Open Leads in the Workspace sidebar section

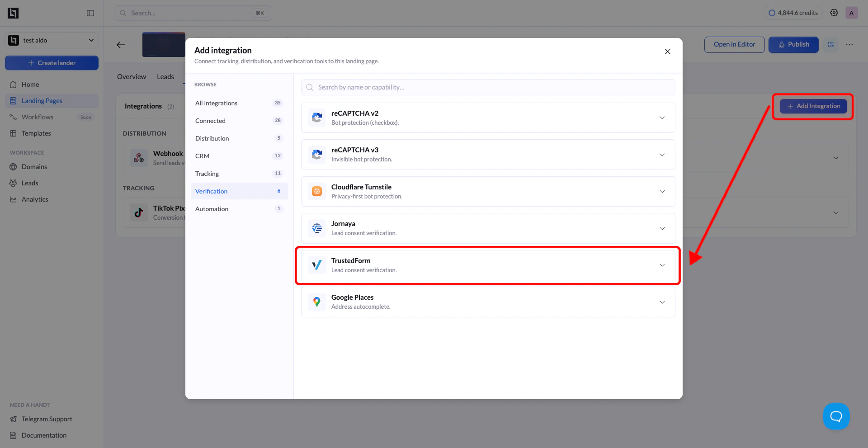pyautogui.click(x=52, y=183)
